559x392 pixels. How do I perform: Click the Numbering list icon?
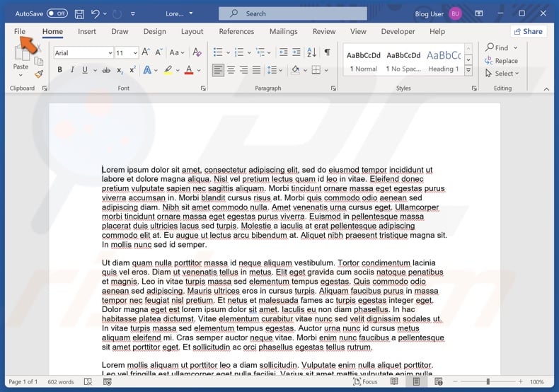239,52
